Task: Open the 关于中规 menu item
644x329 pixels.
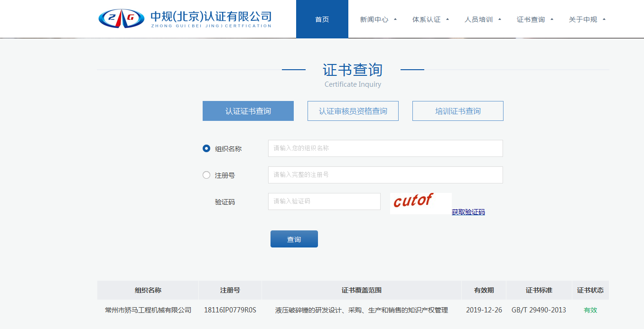Action: tap(583, 19)
